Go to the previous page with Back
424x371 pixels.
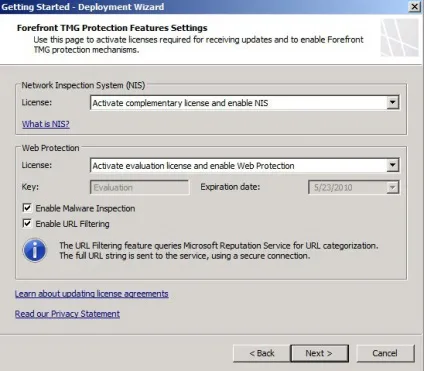point(262,353)
